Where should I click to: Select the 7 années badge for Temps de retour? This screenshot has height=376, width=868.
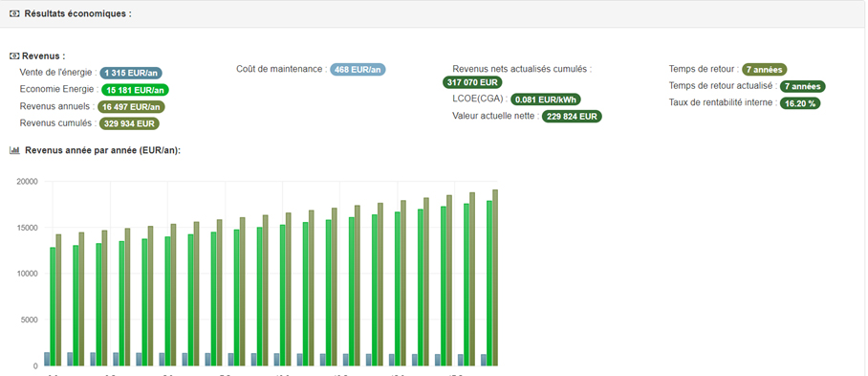pyautogui.click(x=765, y=70)
